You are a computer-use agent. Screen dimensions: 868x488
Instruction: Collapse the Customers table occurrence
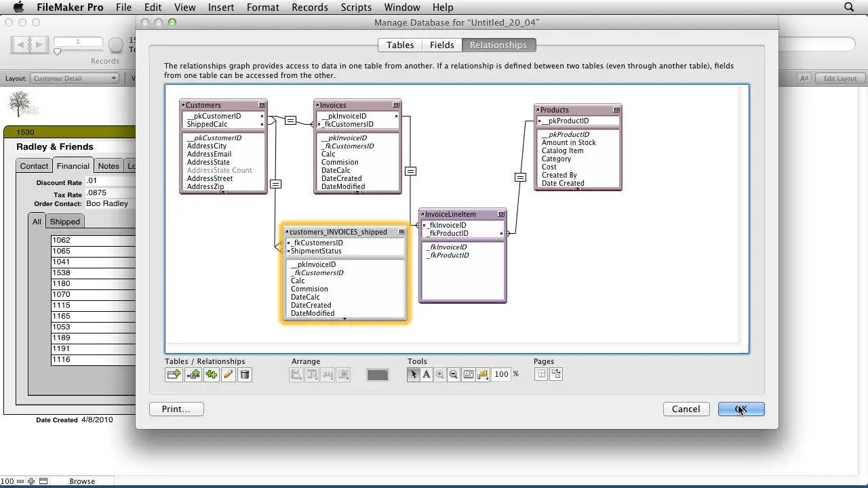pyautogui.click(x=262, y=105)
